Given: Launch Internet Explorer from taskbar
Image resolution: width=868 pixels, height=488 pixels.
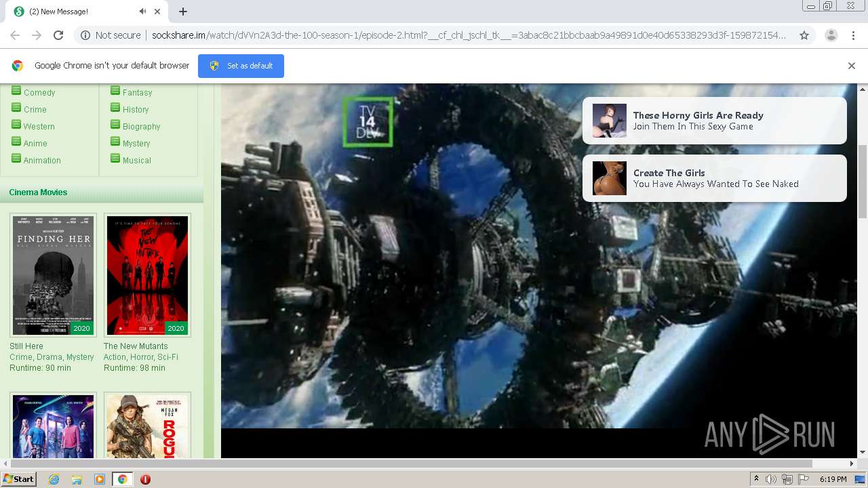Looking at the screenshot, I should (54, 479).
